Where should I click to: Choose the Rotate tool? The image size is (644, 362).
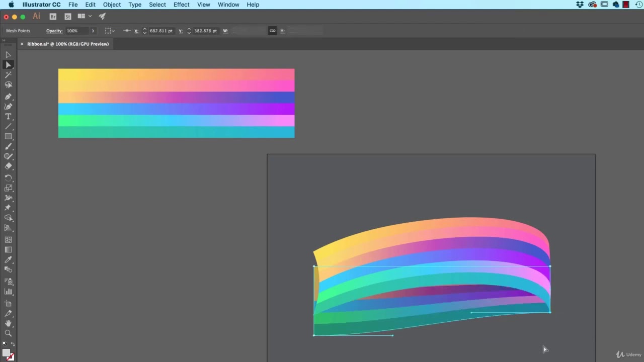coord(8,178)
